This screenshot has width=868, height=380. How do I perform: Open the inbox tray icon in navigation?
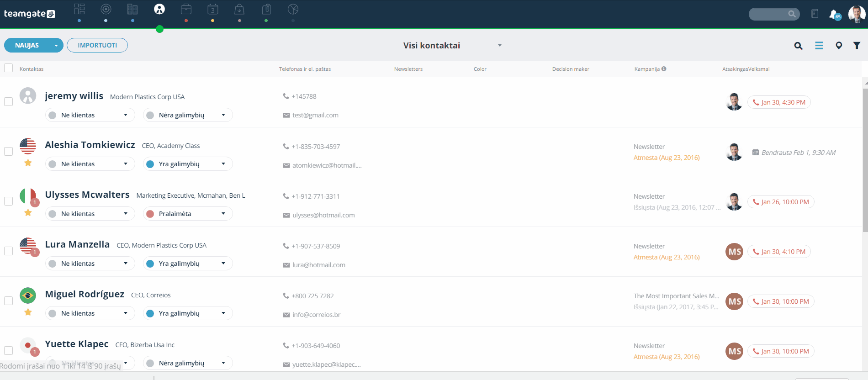(x=239, y=9)
